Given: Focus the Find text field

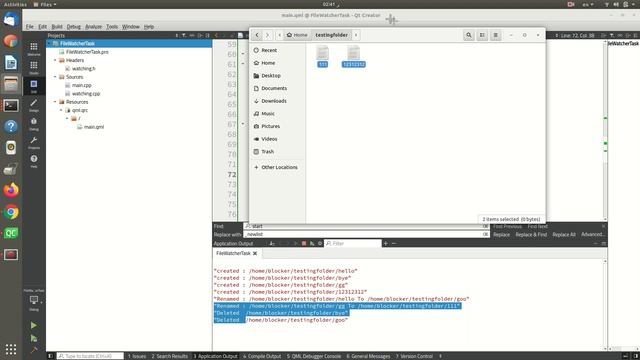Looking at the screenshot, I should click(367, 226).
